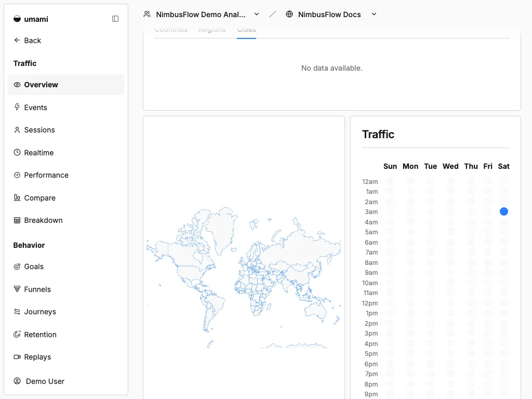This screenshot has height=399, width=532.
Task: Switch to the Cities tab
Action: click(x=246, y=31)
